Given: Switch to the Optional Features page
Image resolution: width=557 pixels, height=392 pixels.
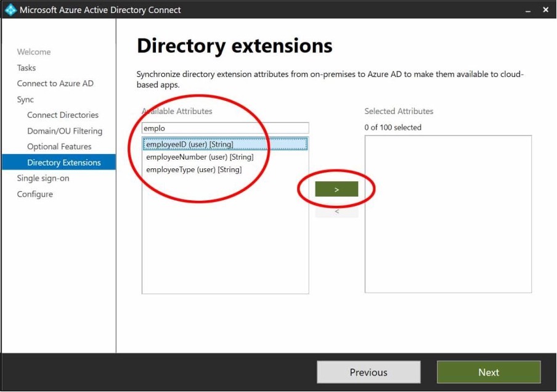Looking at the screenshot, I should pos(59,147).
